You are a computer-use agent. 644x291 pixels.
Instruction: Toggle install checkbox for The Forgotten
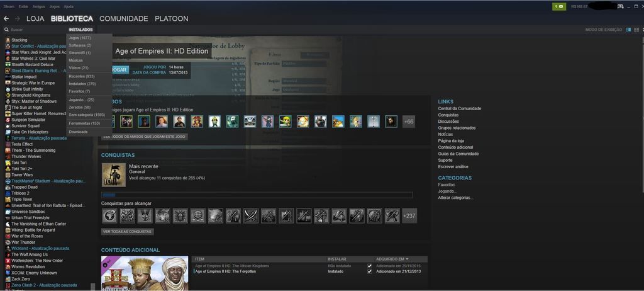click(370, 271)
